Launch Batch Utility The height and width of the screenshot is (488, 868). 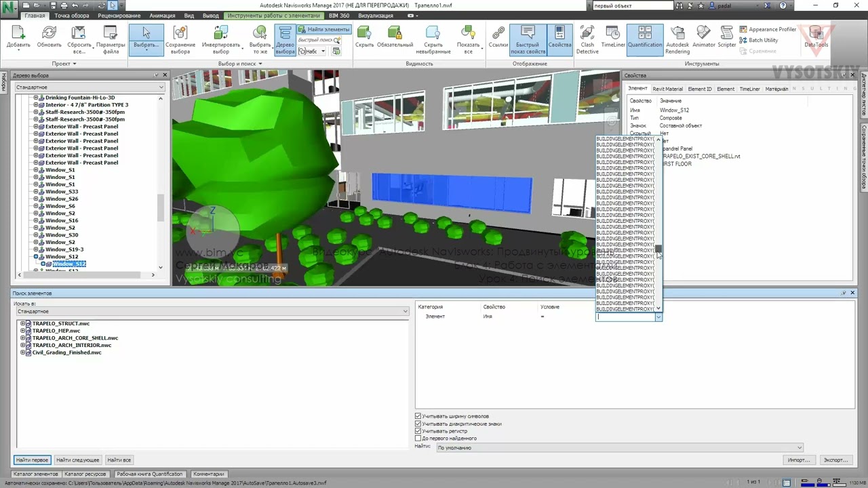tap(759, 40)
